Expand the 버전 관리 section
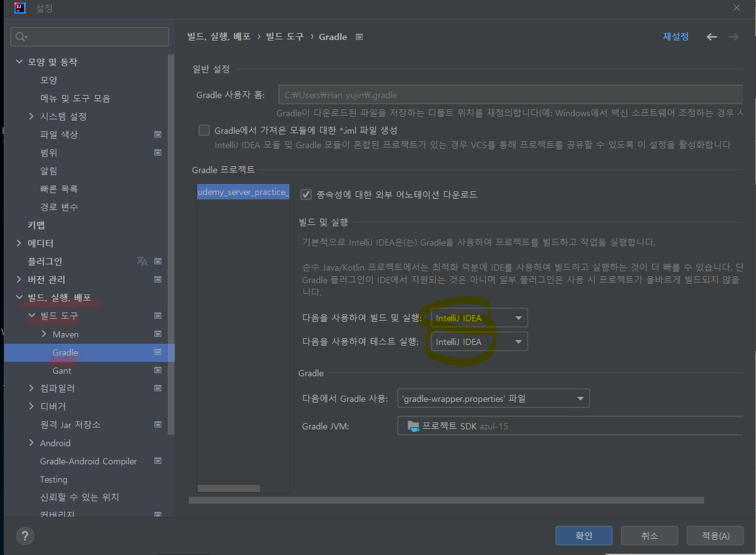756x555 pixels. [x=19, y=279]
